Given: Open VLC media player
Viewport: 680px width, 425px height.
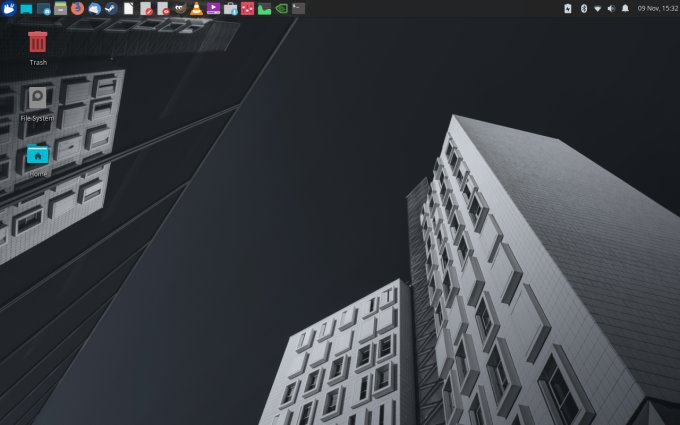Looking at the screenshot, I should (x=196, y=8).
